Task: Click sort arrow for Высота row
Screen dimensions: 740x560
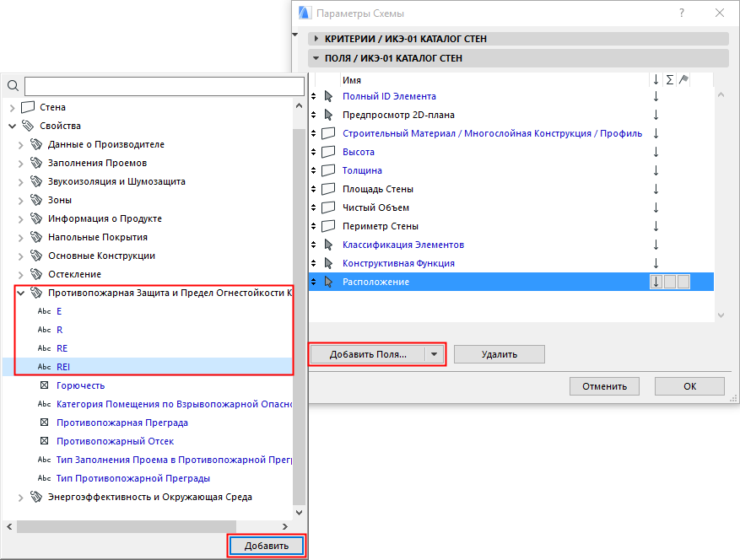Action: click(x=656, y=152)
